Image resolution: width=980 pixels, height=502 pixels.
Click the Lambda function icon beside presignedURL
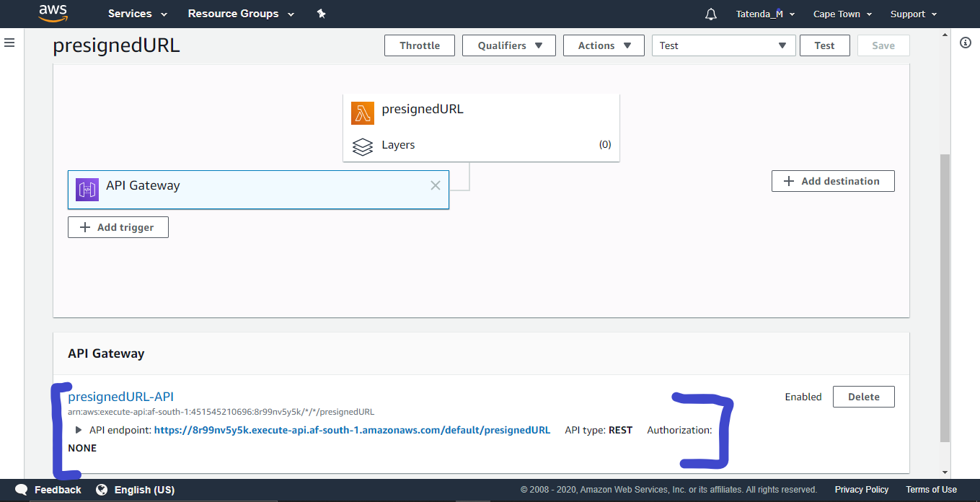click(362, 113)
